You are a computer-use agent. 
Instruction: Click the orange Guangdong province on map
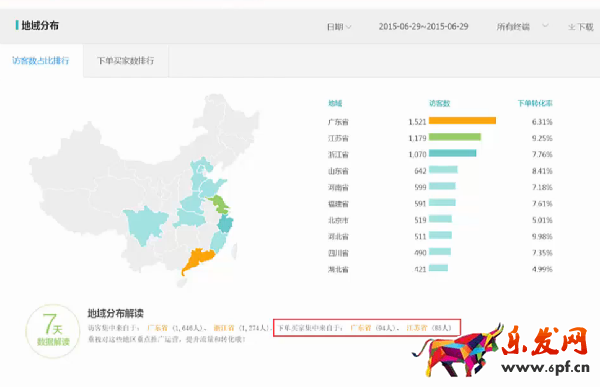197,260
